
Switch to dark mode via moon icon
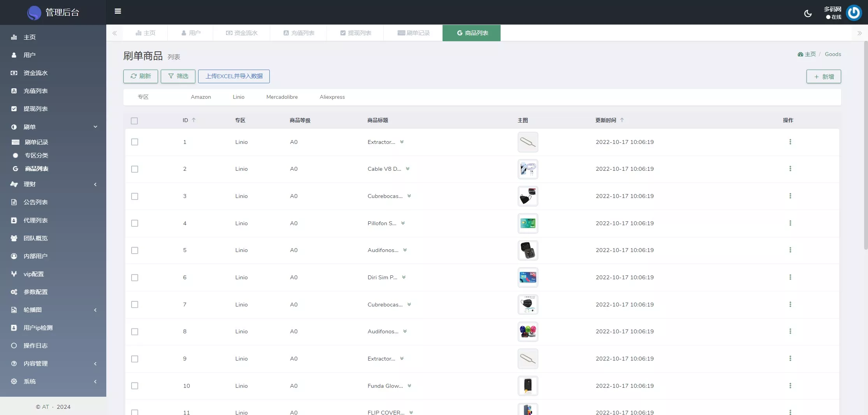click(x=808, y=14)
